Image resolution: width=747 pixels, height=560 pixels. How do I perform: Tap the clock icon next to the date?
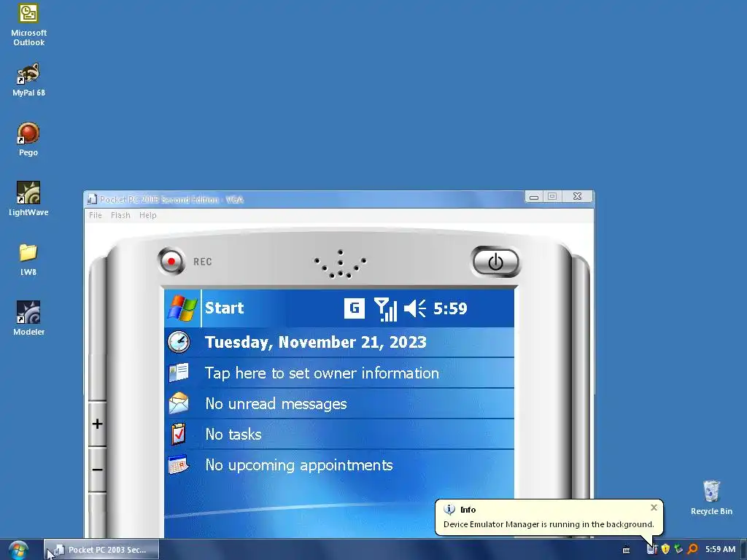click(x=179, y=342)
